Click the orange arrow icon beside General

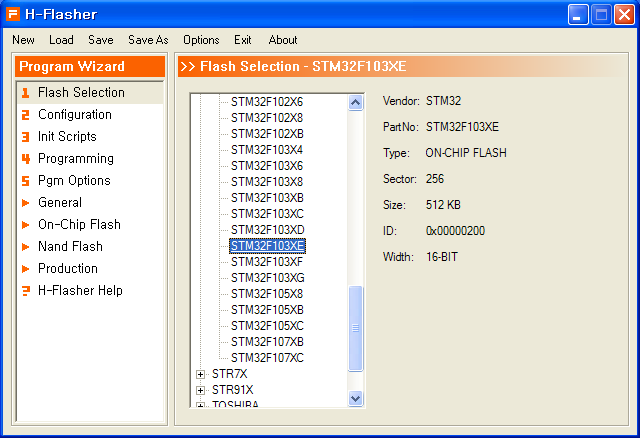pyautogui.click(x=26, y=203)
